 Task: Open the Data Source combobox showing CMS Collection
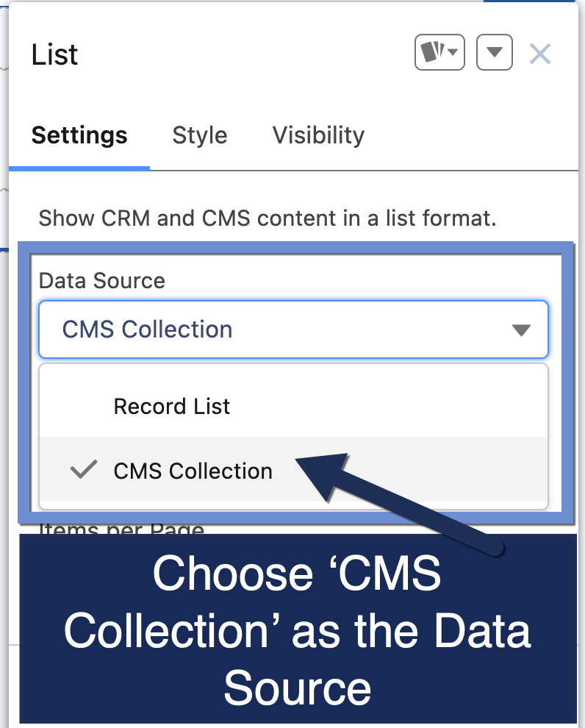279,329
